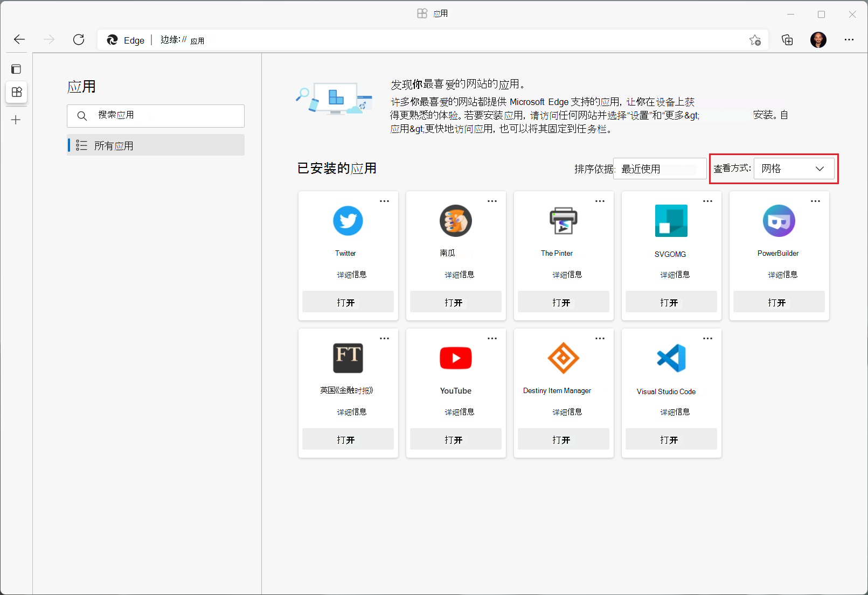Click the browser back arrow
This screenshot has width=868, height=595.
(x=19, y=39)
